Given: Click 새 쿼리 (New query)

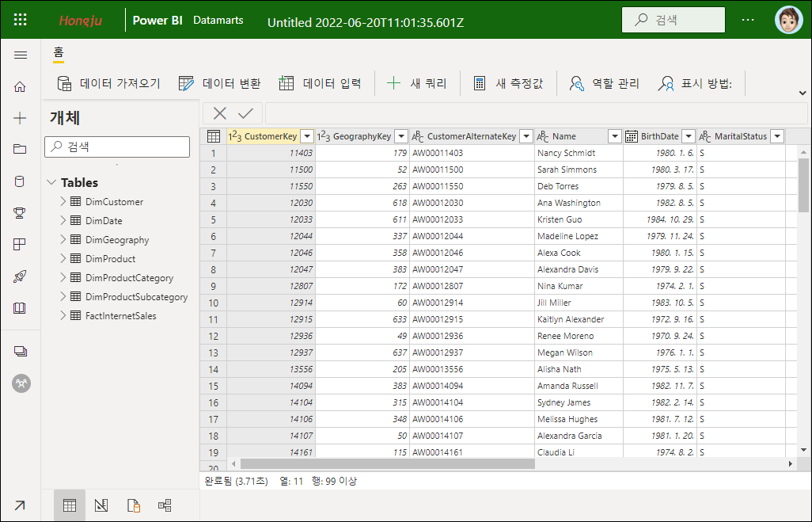Looking at the screenshot, I should tap(416, 83).
